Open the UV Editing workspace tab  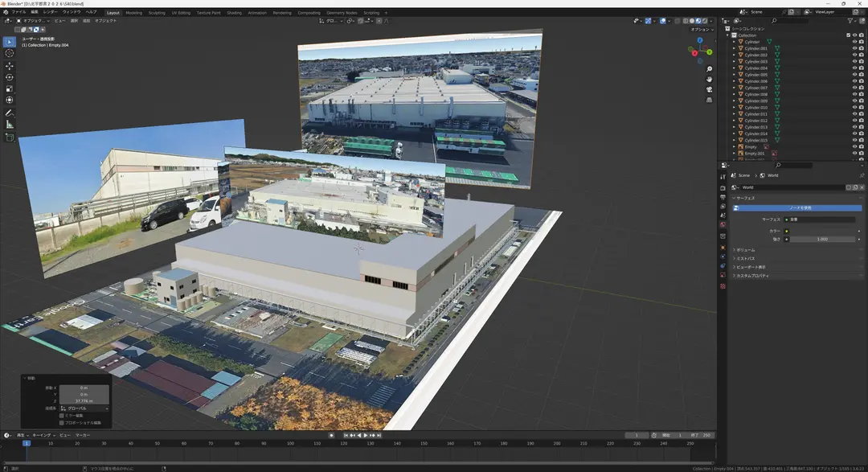pyautogui.click(x=181, y=13)
